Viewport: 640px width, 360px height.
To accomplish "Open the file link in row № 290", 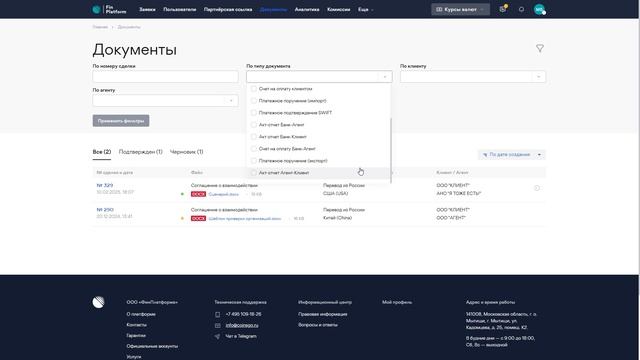I will point(245,218).
